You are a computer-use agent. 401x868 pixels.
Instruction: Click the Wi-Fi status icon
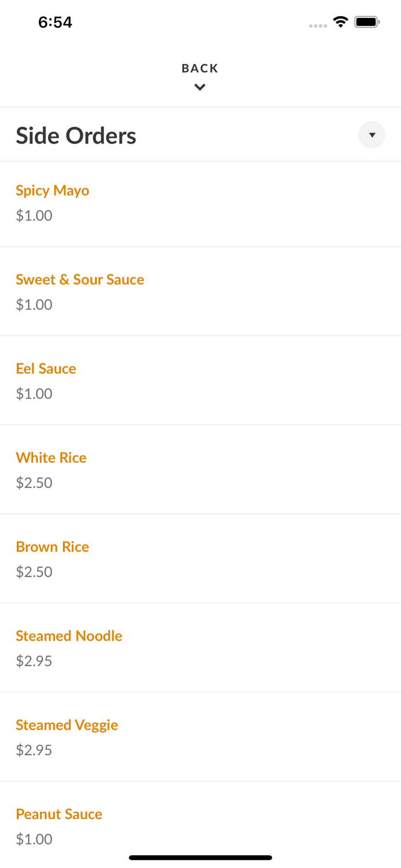point(340,22)
